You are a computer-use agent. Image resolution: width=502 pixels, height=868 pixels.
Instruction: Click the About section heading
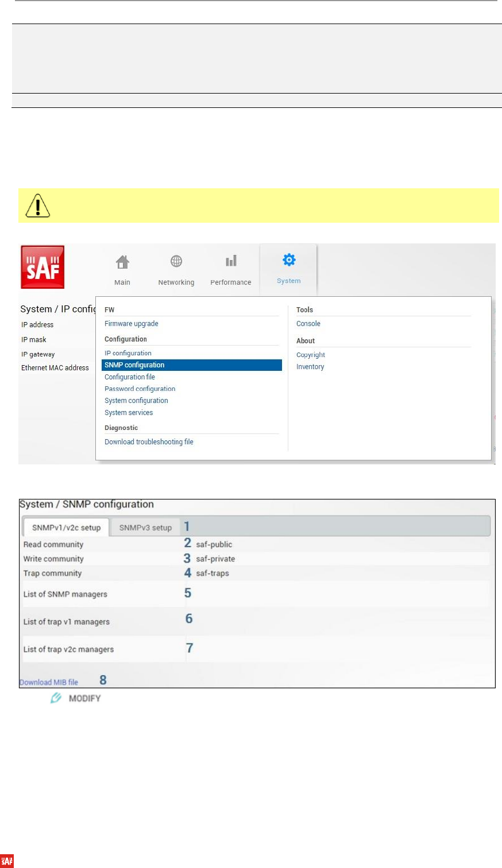306,341
